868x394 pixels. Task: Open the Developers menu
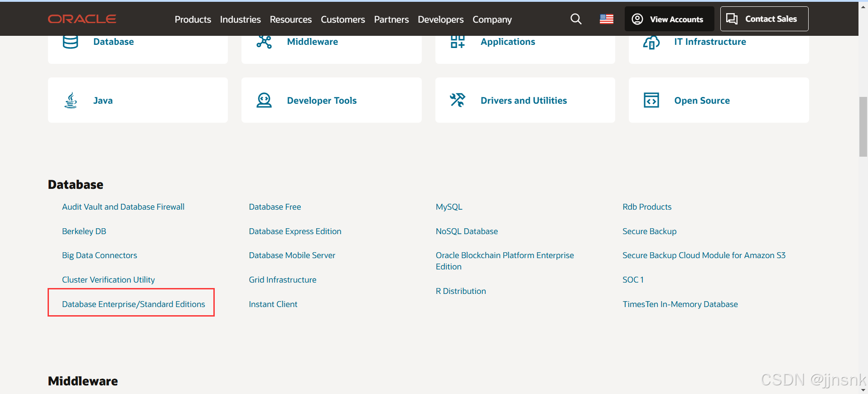point(441,19)
